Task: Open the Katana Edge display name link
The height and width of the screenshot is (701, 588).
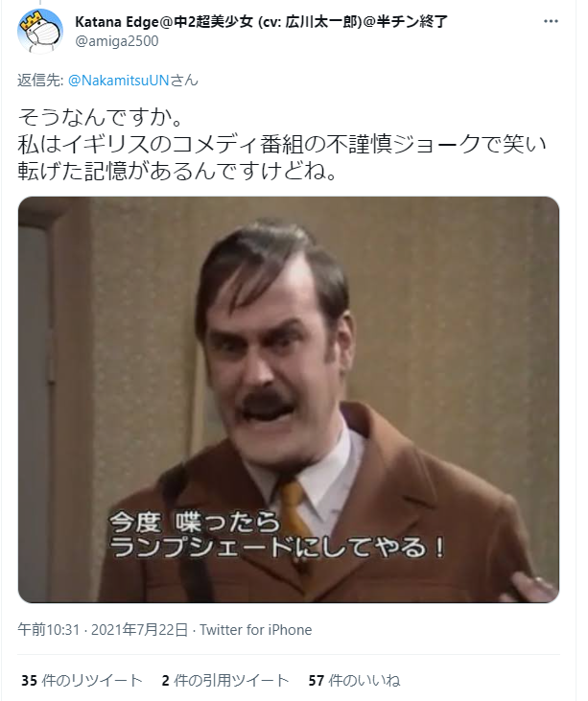Action: click(261, 21)
